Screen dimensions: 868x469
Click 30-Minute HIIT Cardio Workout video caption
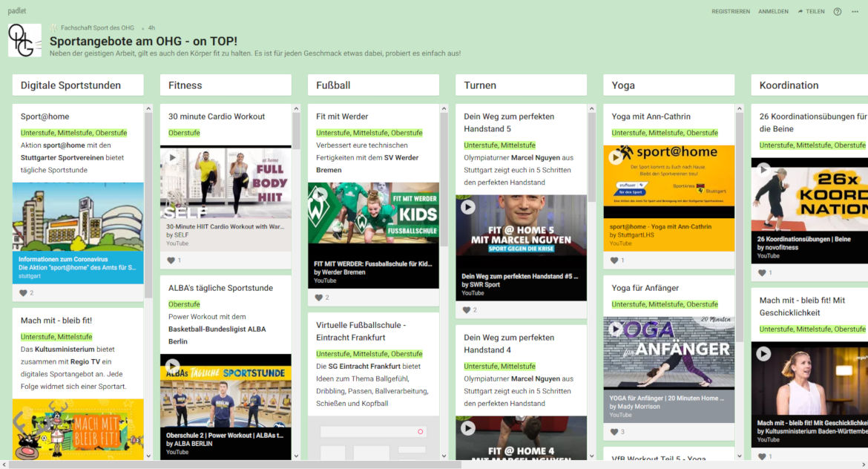click(225, 226)
